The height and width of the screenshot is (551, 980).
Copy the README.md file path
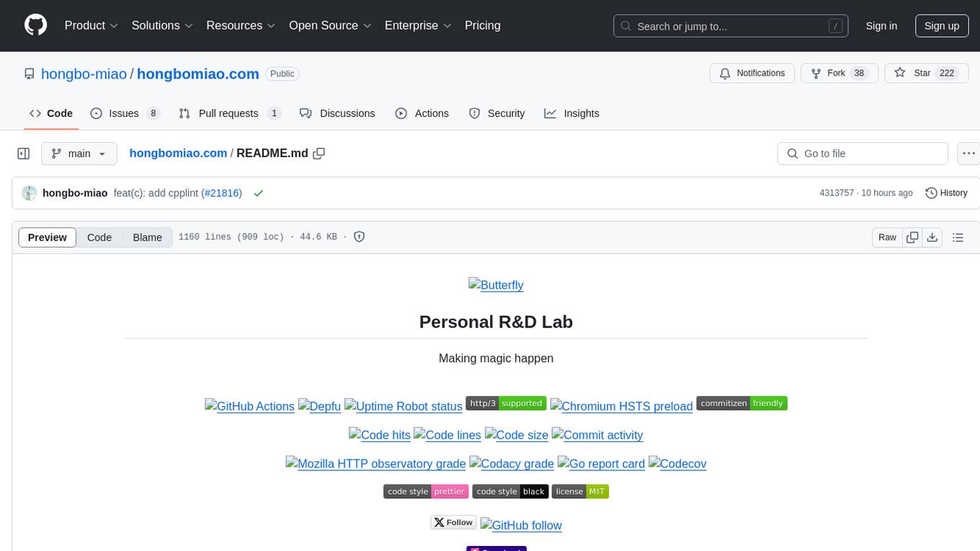[319, 154]
